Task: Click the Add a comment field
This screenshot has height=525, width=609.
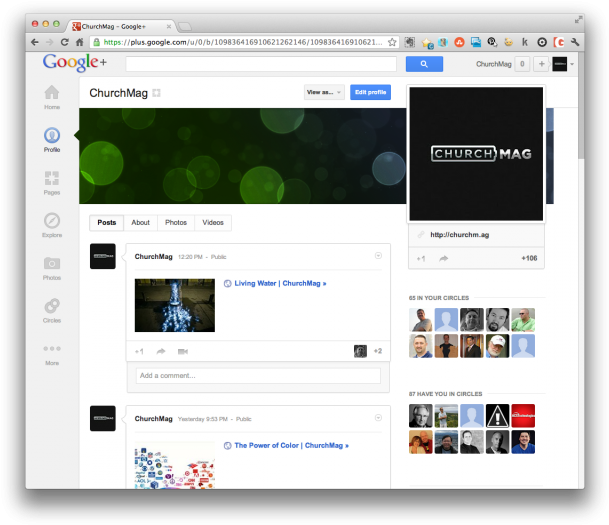Action: point(259,376)
